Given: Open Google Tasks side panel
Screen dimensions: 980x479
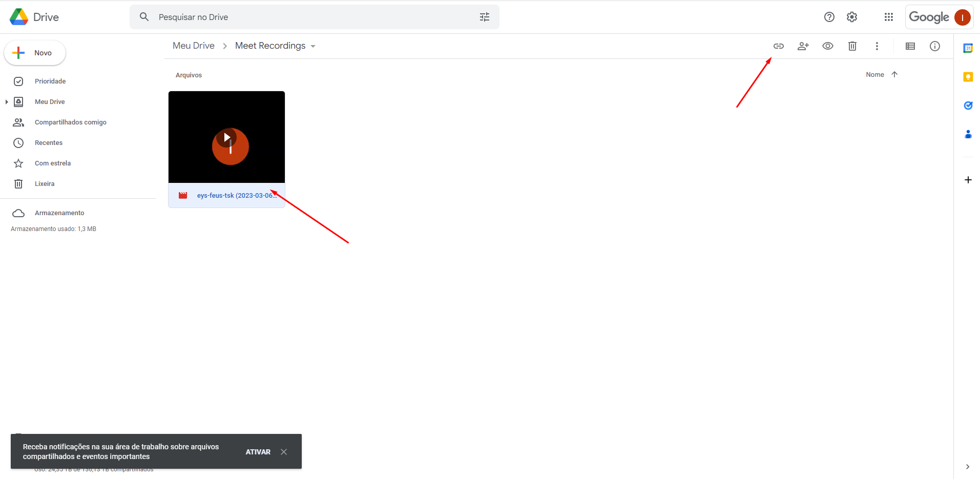Looking at the screenshot, I should pos(968,106).
